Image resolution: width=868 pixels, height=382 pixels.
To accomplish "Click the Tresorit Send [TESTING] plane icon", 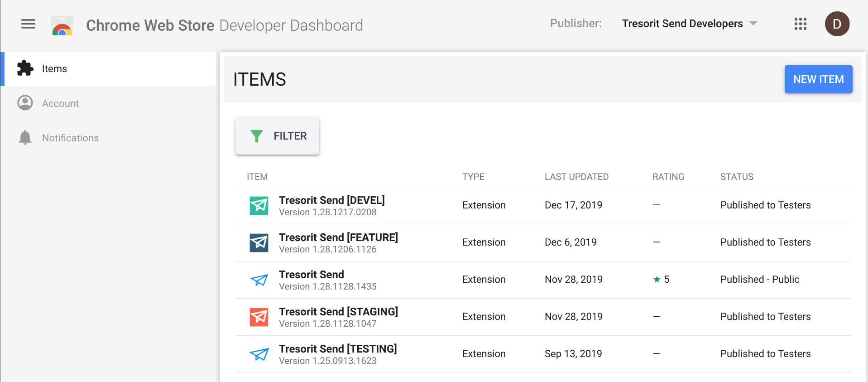I will pyautogui.click(x=259, y=354).
